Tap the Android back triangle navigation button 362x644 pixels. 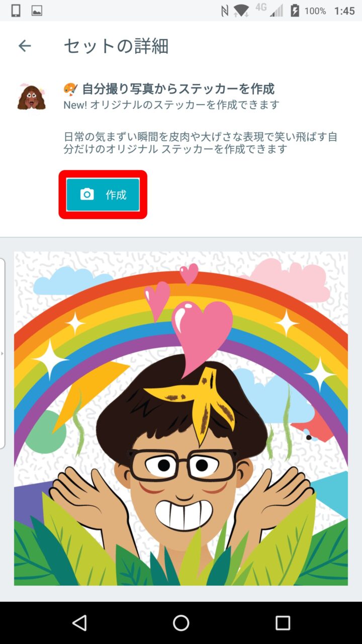[79, 623]
